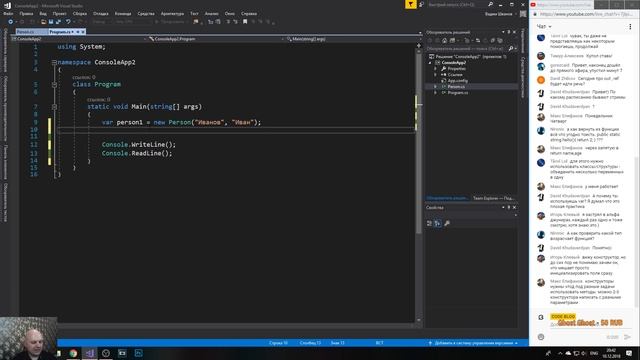This screenshot has height=360, width=640.
Task: Click the volume icon in system tray
Action: click(x=583, y=353)
